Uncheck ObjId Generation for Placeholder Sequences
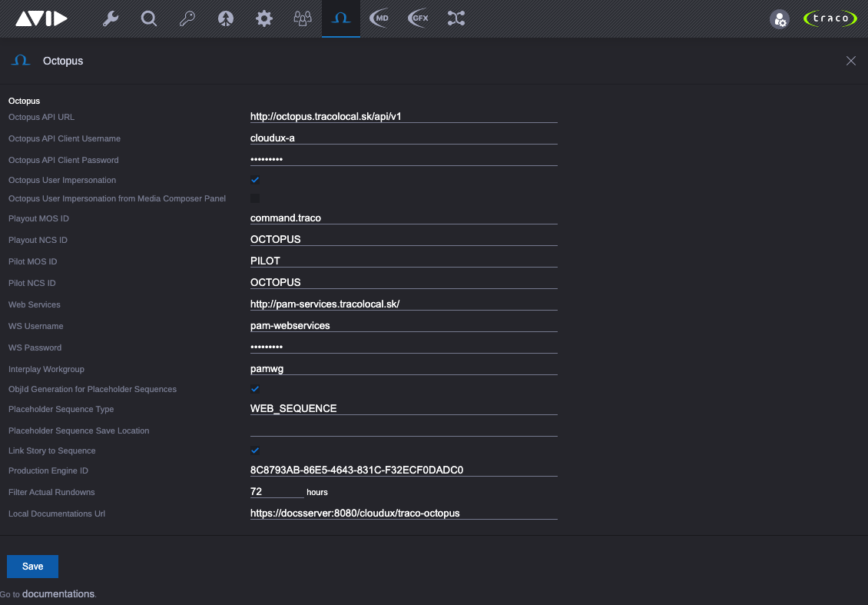Viewport: 868px width, 605px height. (x=255, y=389)
